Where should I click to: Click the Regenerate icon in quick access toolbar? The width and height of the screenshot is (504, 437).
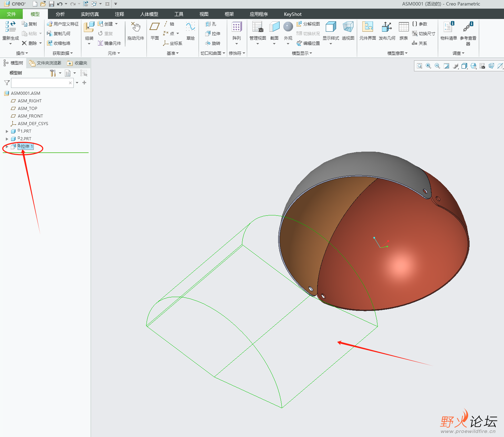tap(85, 4)
